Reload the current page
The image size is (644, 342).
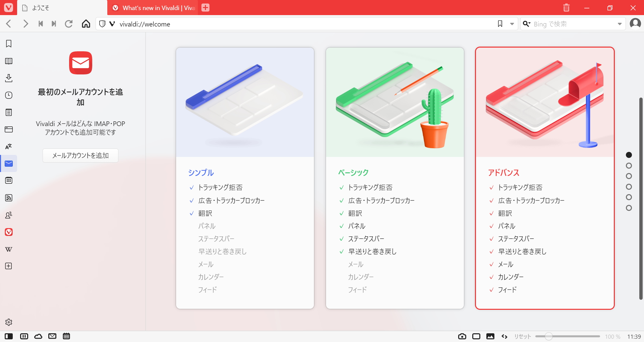tap(69, 24)
